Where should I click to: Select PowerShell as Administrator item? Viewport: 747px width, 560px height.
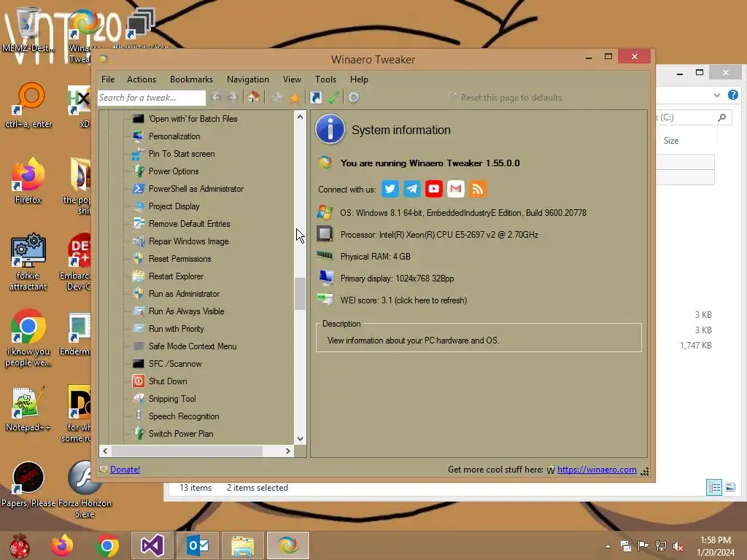[x=196, y=189]
